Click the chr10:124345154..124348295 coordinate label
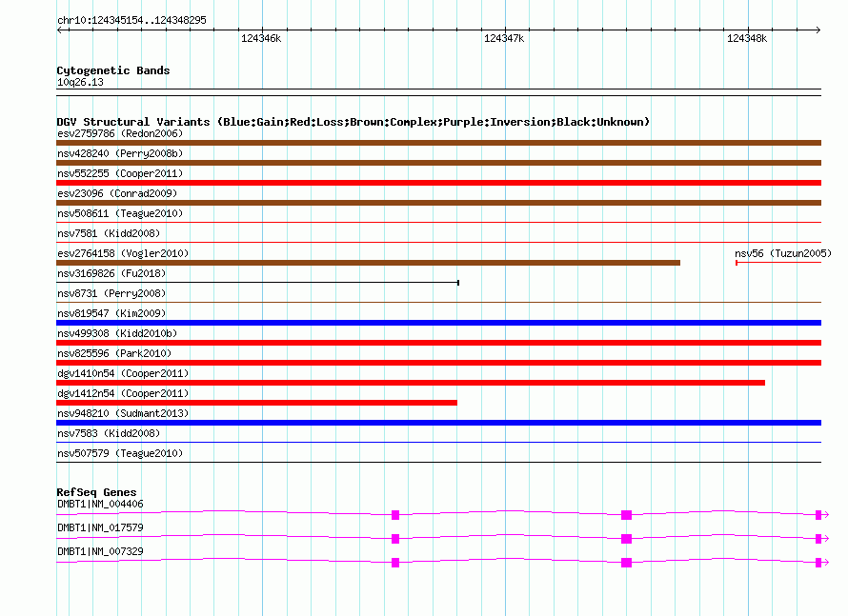848x616 pixels. (131, 20)
